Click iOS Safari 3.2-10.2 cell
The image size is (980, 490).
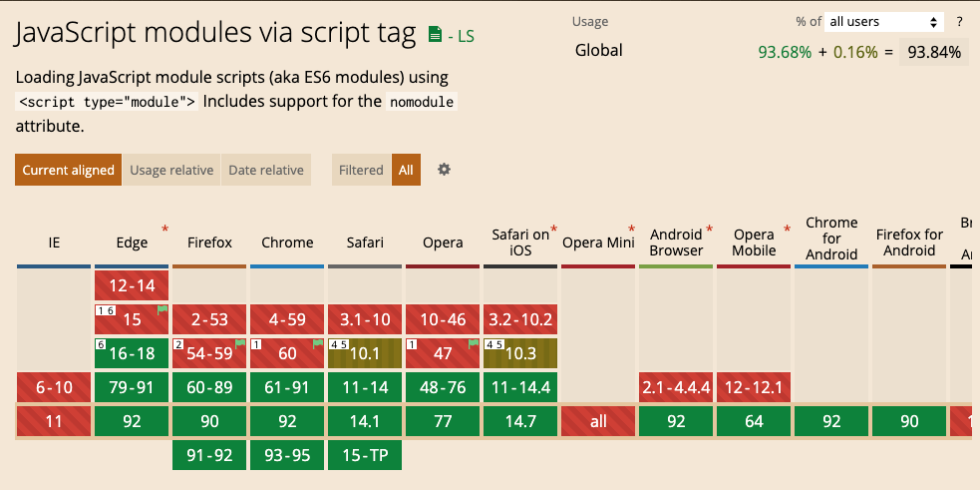click(x=520, y=319)
